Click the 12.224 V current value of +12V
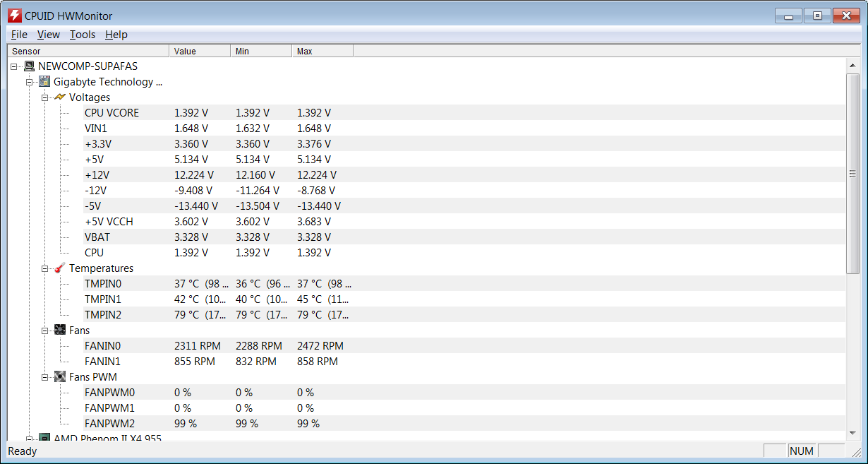The height and width of the screenshot is (464, 868). point(194,175)
